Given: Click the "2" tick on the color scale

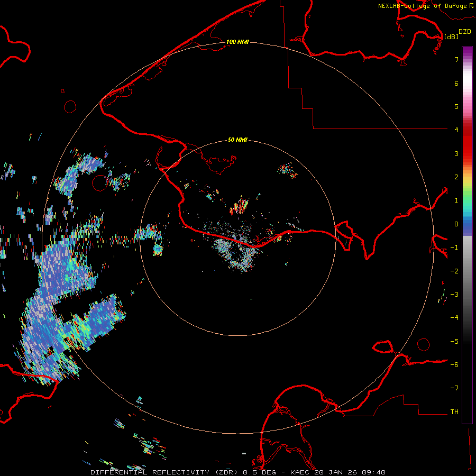Looking at the screenshot, I should [x=456, y=177].
